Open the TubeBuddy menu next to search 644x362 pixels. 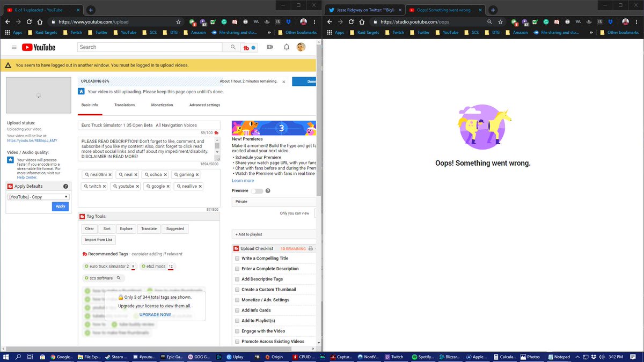click(x=250, y=47)
